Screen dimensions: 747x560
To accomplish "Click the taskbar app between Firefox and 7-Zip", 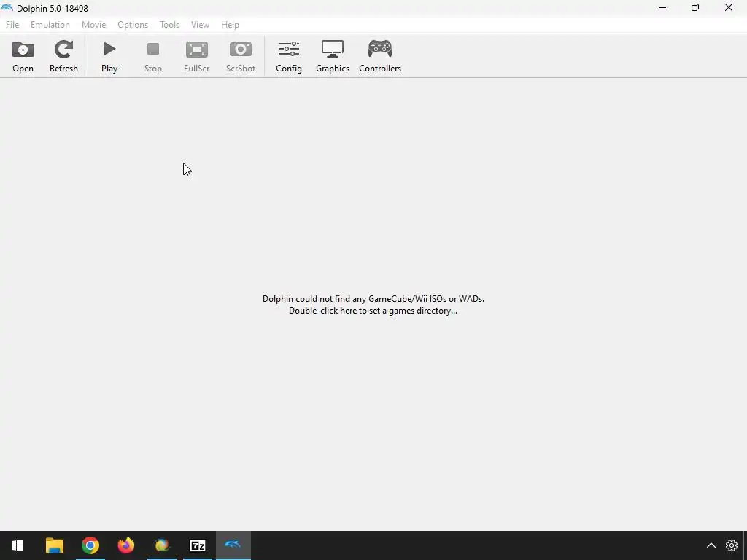I will coord(161,545).
